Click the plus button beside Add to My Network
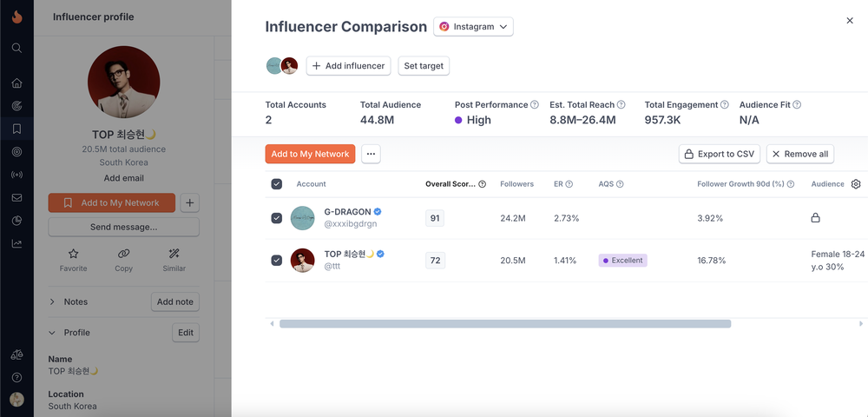Image resolution: width=868 pixels, height=417 pixels. (x=189, y=202)
